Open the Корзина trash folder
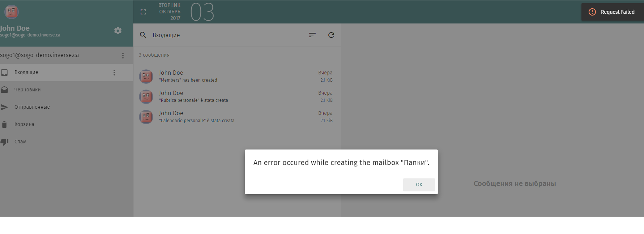This screenshot has height=234, width=644. [24, 124]
